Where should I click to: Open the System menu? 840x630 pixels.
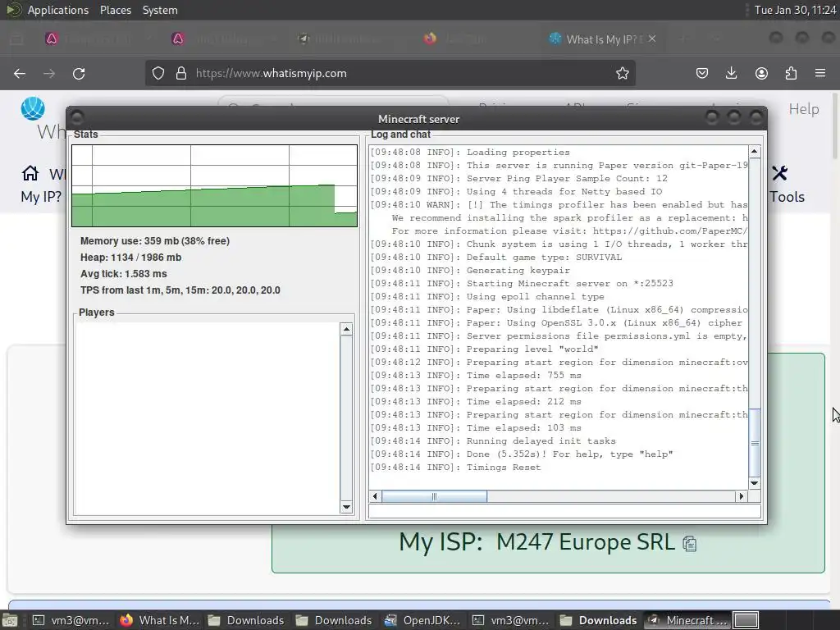(x=160, y=10)
